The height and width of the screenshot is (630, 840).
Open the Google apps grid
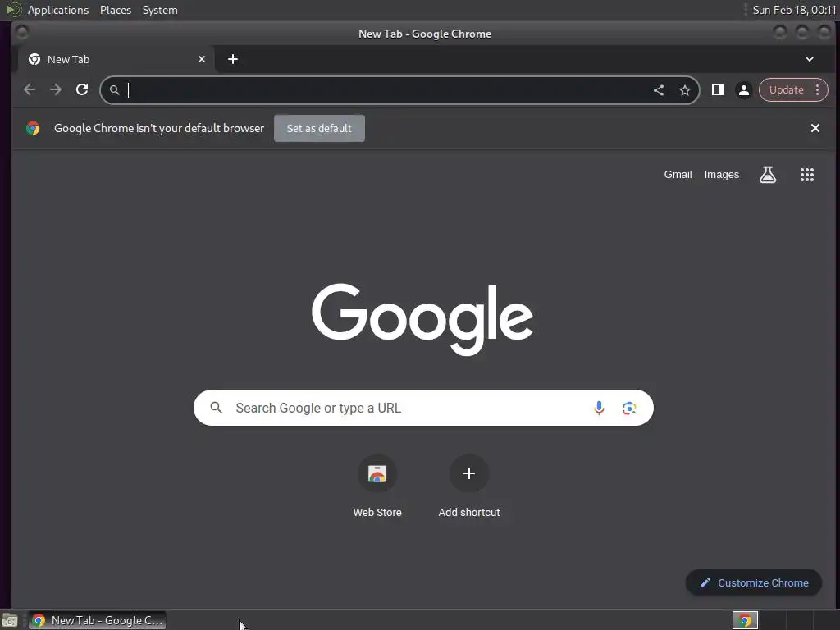[807, 175]
